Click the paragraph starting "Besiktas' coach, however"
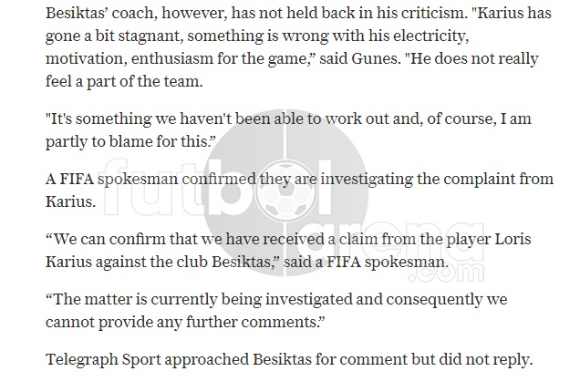 click(x=299, y=47)
